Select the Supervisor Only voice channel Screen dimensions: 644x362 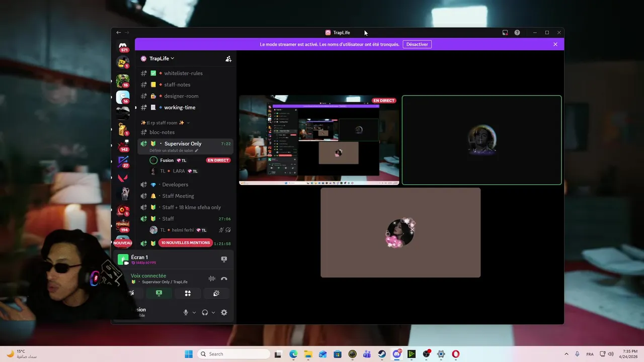[x=185, y=146]
